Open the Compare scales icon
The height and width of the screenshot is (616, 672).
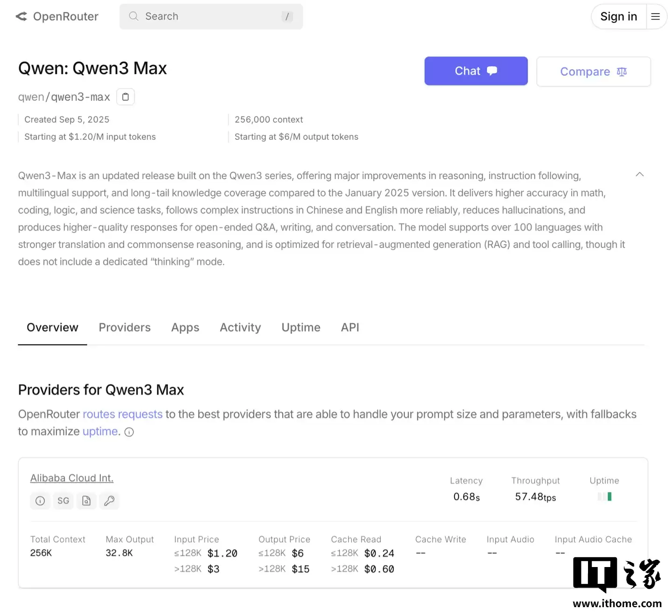click(x=621, y=71)
